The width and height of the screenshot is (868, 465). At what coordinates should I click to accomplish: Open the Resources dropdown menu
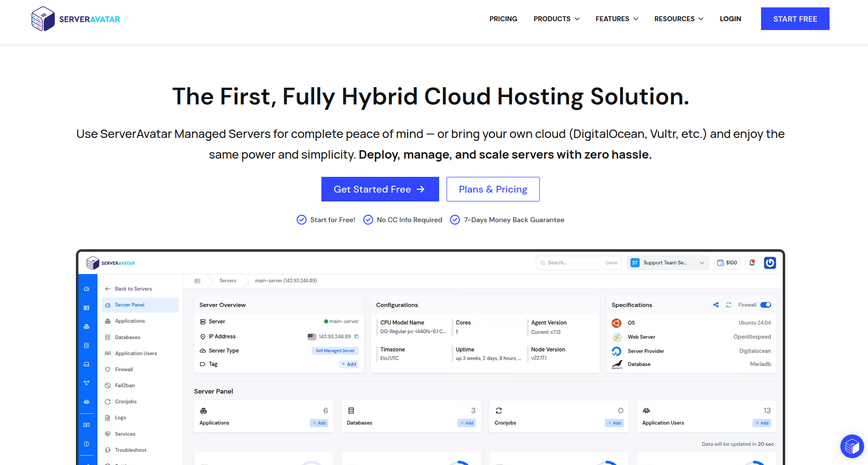coord(678,19)
